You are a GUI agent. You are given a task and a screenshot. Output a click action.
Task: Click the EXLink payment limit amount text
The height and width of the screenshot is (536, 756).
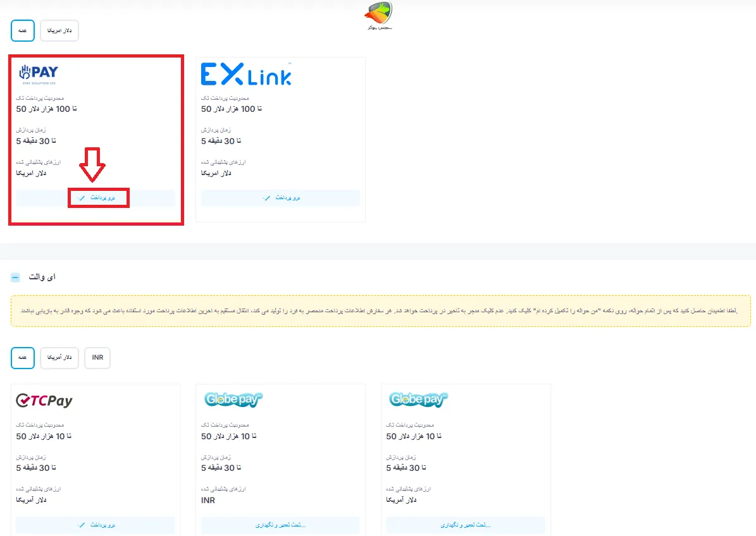(232, 109)
